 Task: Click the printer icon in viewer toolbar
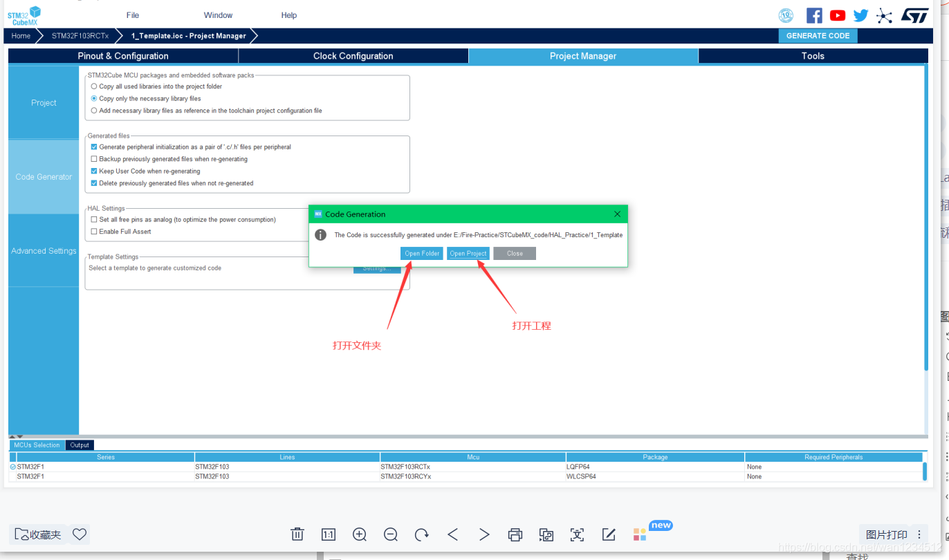pyautogui.click(x=515, y=534)
